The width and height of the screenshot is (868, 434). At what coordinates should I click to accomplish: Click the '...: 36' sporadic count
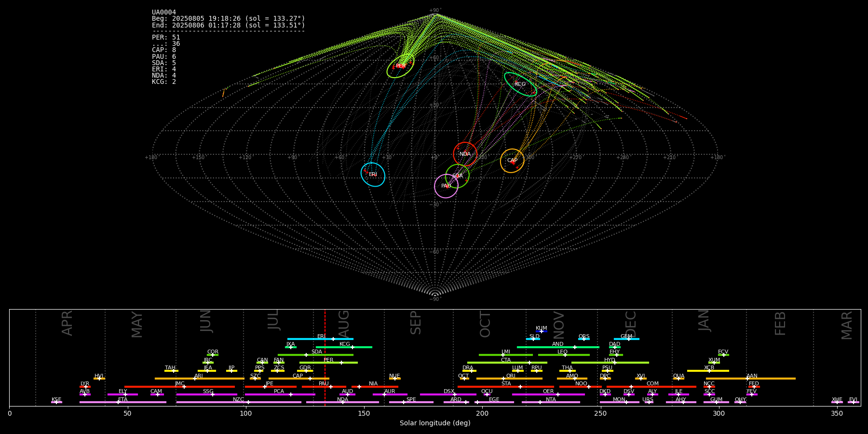click(166, 44)
